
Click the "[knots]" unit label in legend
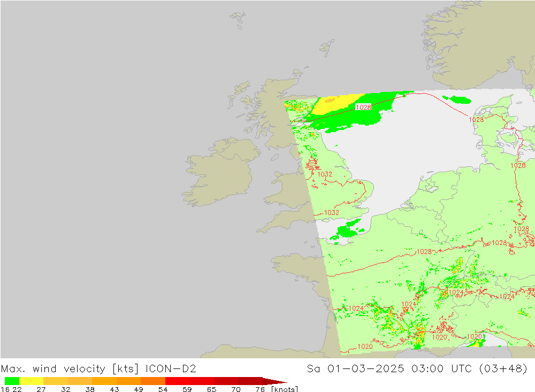285,389
